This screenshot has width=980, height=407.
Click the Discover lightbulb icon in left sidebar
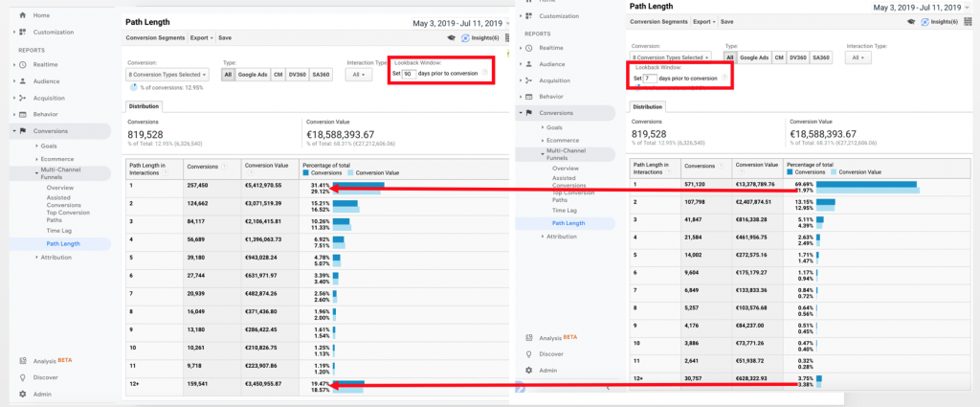(x=22, y=377)
